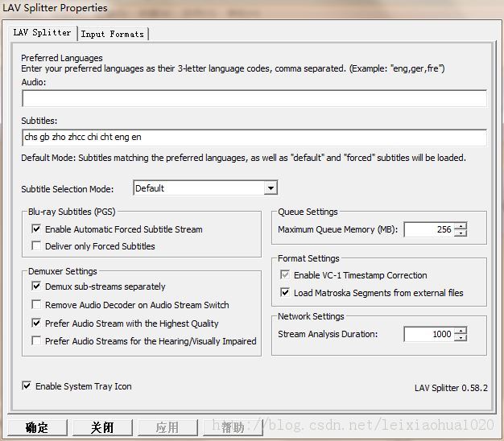Click the 关闭 (Close) button
This screenshot has height=441, width=504.
pyautogui.click(x=102, y=427)
